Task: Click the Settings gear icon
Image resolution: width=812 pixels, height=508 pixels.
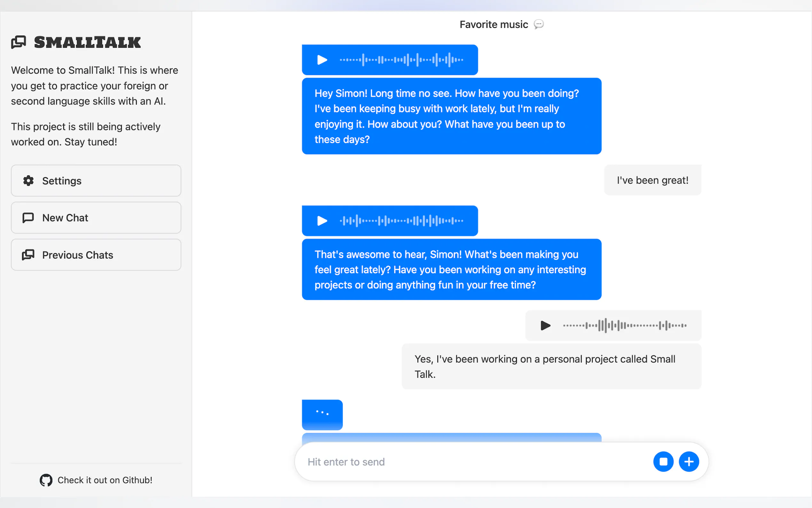Action: 28,181
